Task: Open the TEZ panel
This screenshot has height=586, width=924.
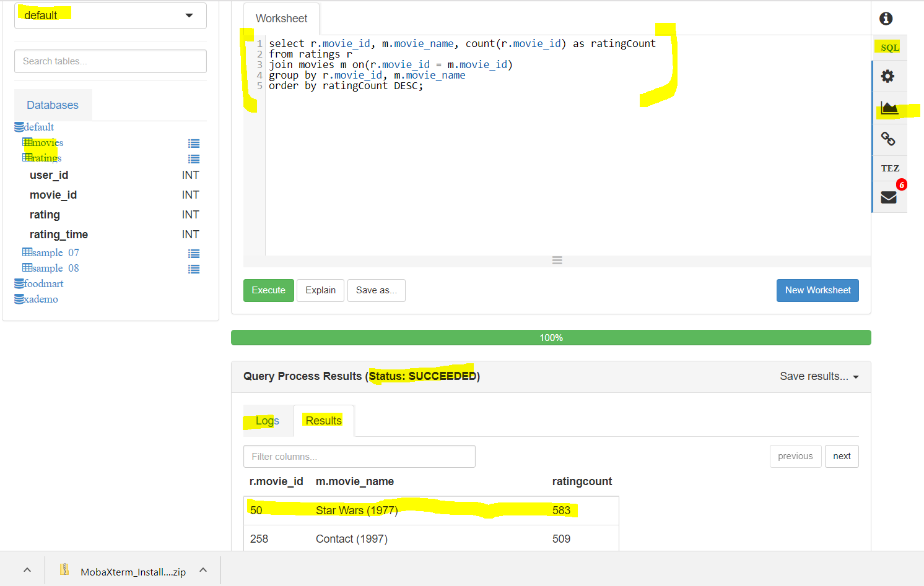Action: [890, 168]
